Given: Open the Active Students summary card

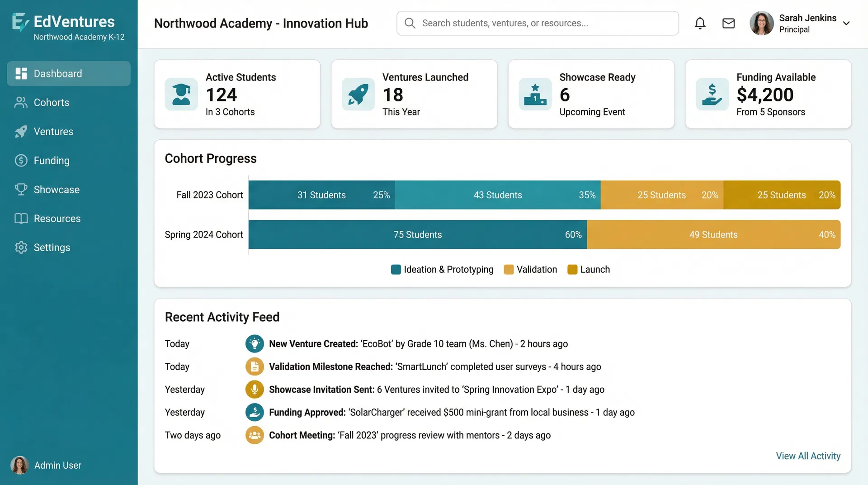Looking at the screenshot, I should (237, 94).
